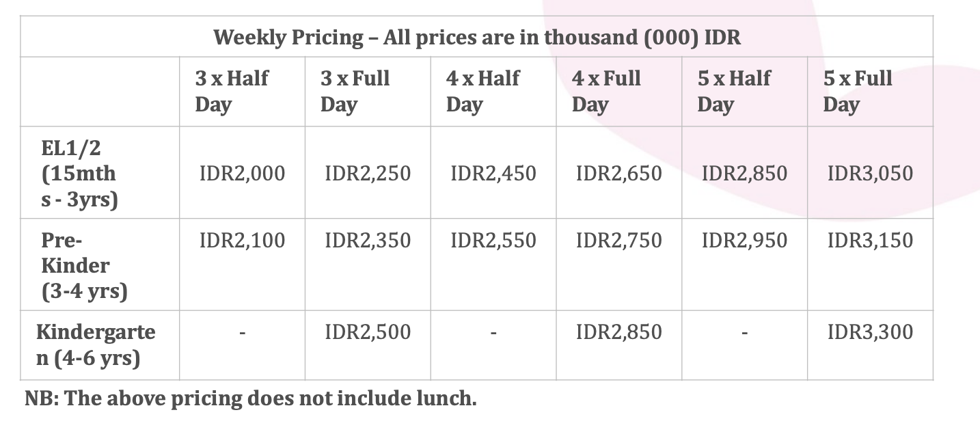This screenshot has width=980, height=447.
Task: Click the IDR3,300 price cell
Action: click(x=870, y=331)
